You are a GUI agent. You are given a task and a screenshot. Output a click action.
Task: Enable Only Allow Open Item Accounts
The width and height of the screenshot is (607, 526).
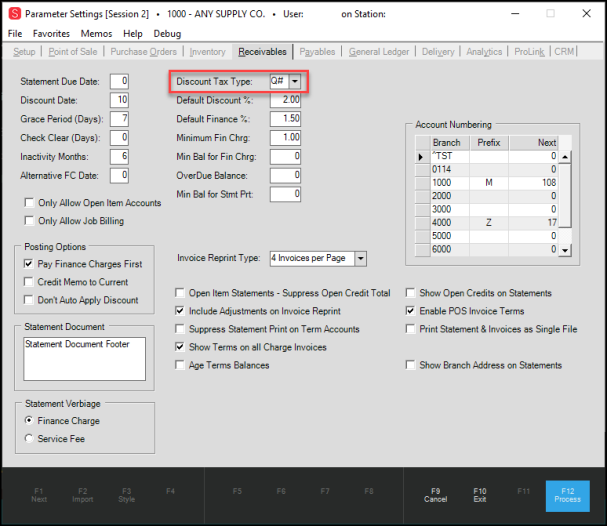pos(29,202)
